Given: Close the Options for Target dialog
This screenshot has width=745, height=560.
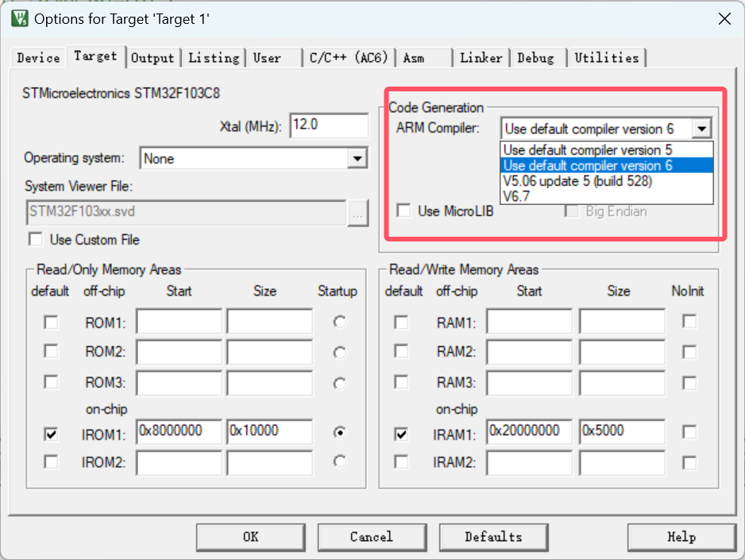Looking at the screenshot, I should coord(724,19).
